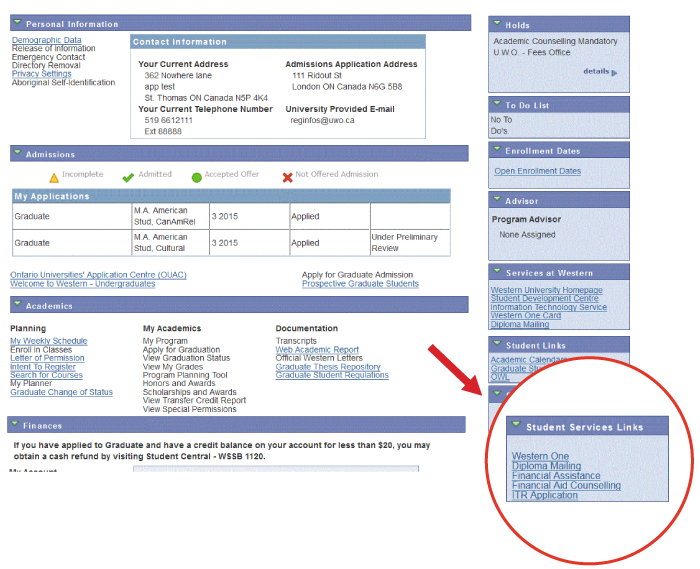Collapse the Personal Information section
Image resolution: width=700 pixels, height=569 pixels.
click(17, 21)
